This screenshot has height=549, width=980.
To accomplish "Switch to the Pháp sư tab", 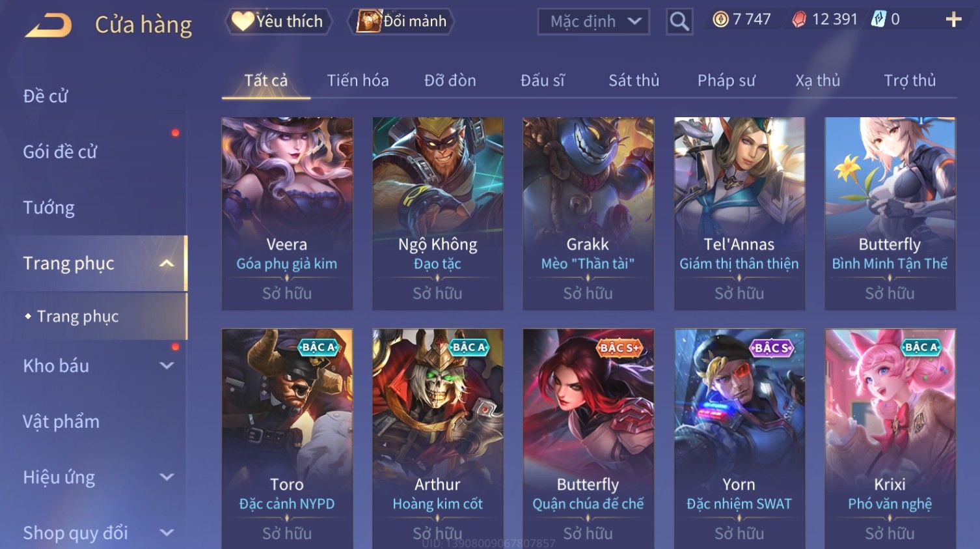I will 726,81.
